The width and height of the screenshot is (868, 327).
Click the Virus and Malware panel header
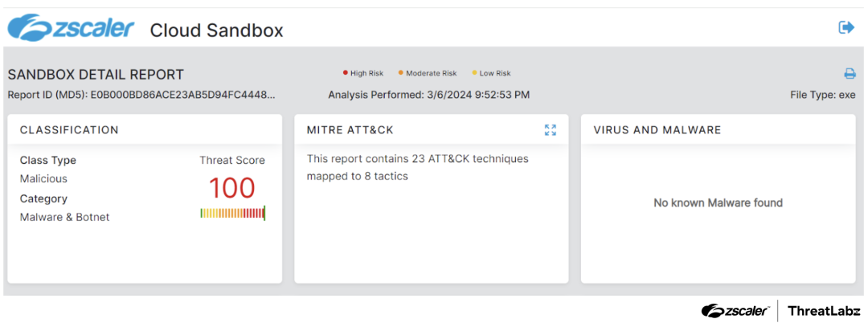(x=657, y=130)
